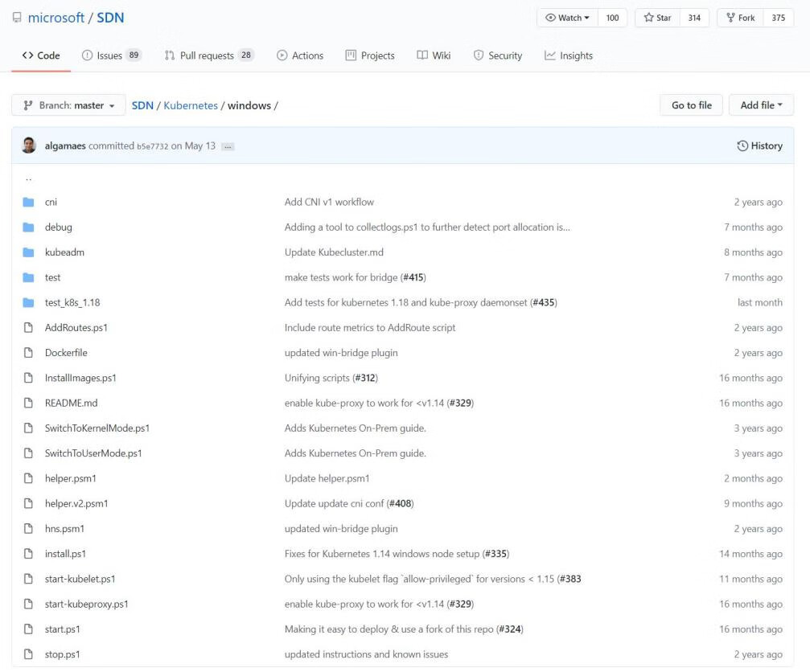
Task: Open the Pull requests tab
Action: click(208, 55)
